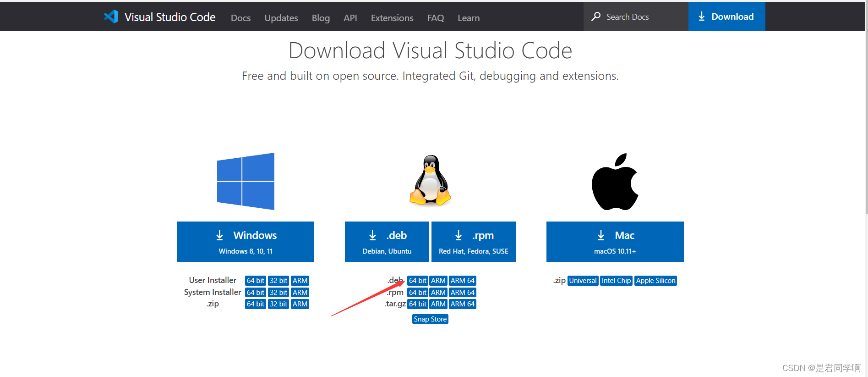This screenshot has width=868, height=377.
Task: Click the download arrow in the header Download button
Action: 701,17
